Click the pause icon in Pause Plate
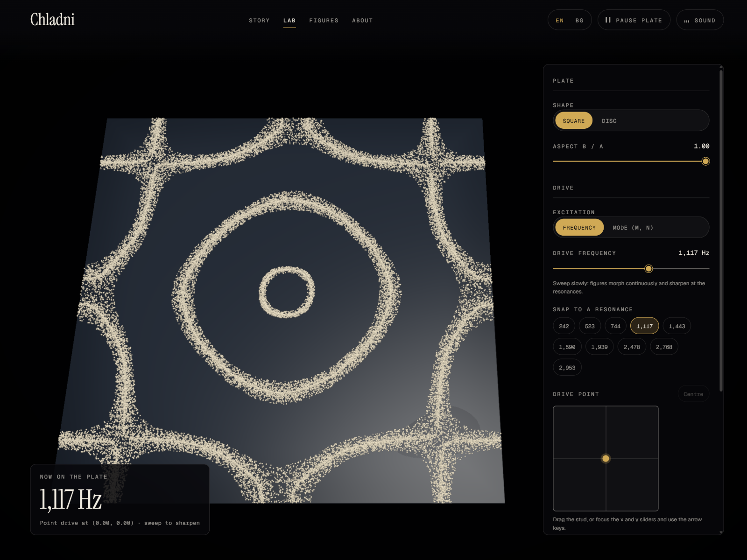747x560 pixels. (x=608, y=20)
